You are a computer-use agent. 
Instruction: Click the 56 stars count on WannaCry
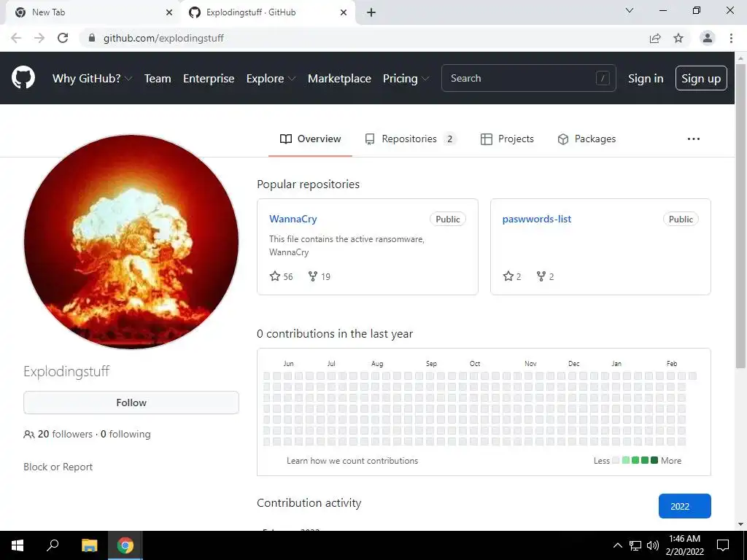coord(287,276)
